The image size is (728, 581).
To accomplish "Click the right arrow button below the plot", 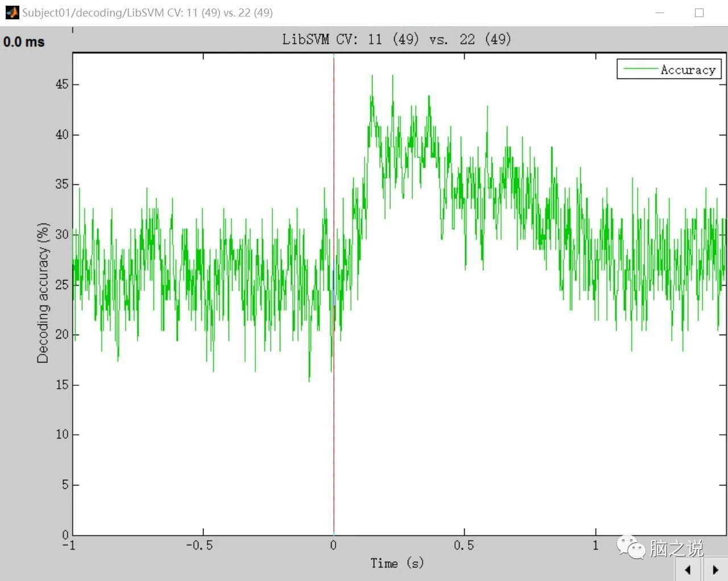I will pyautogui.click(x=715, y=569).
